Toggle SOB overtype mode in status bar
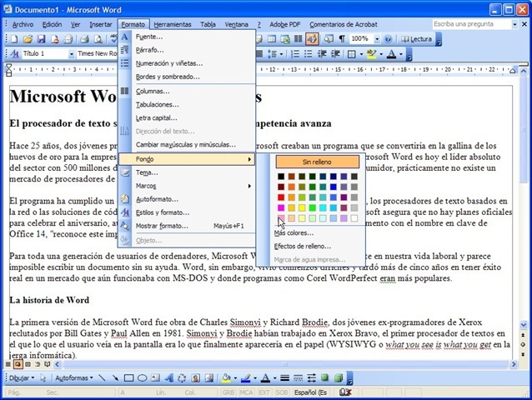This screenshot has height=400, width=532. coord(282,392)
